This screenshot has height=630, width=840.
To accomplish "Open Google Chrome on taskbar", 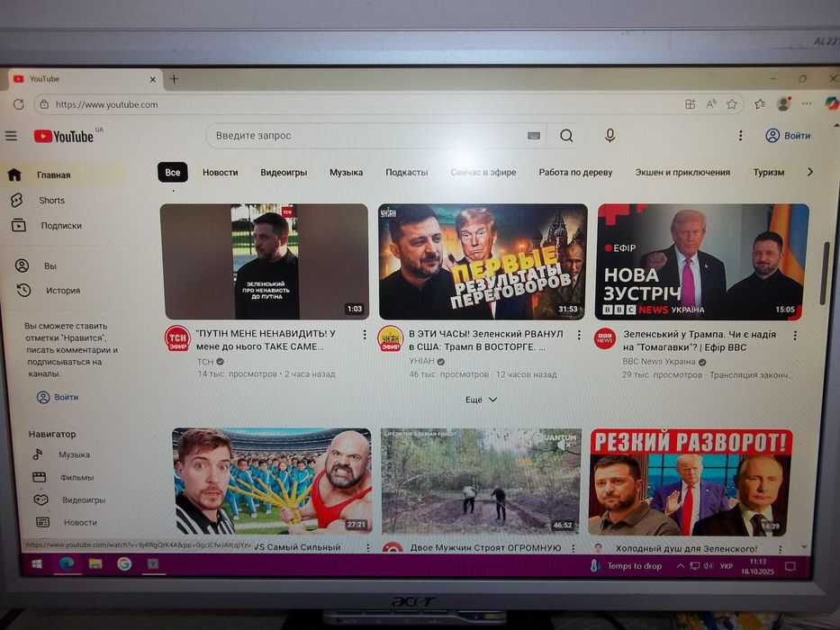I will (x=124, y=563).
